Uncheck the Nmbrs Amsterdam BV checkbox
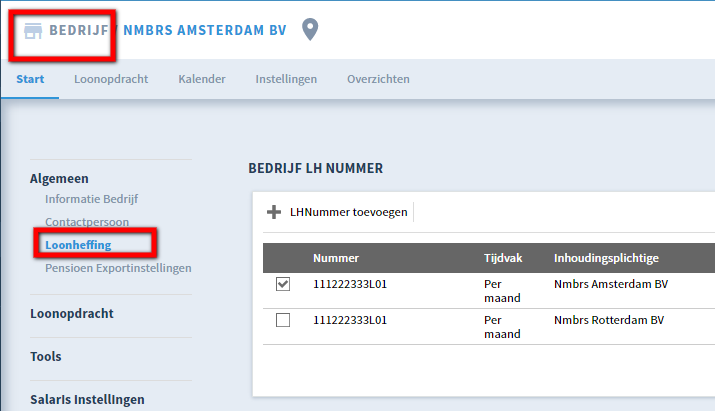This screenshot has height=411, width=715. tap(283, 284)
